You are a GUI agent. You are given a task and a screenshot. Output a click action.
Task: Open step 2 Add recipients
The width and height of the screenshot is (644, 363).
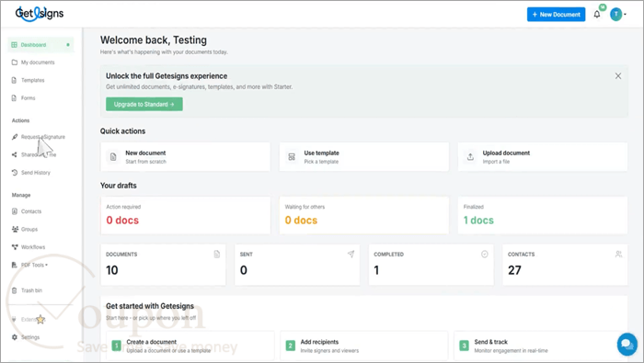click(x=364, y=346)
